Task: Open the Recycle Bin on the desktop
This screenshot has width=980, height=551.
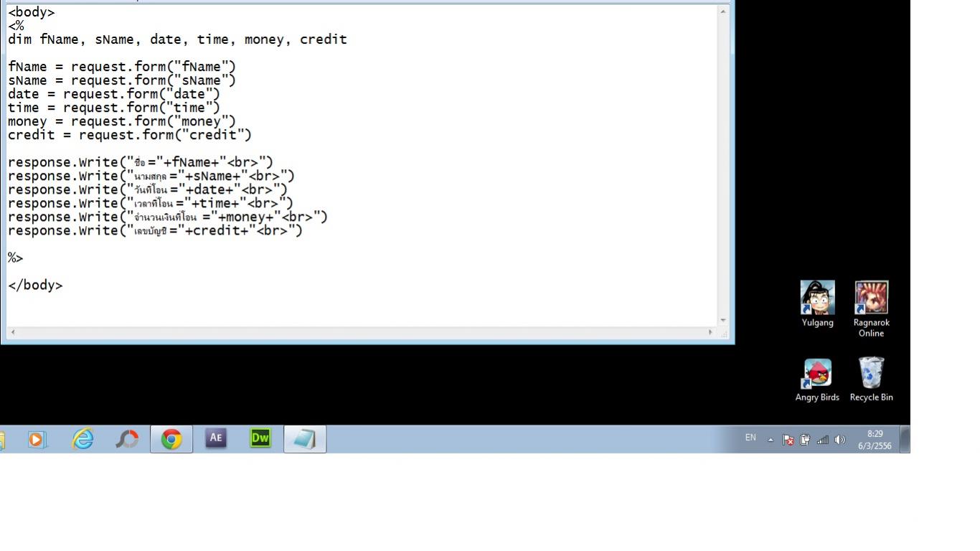Action: click(x=872, y=380)
